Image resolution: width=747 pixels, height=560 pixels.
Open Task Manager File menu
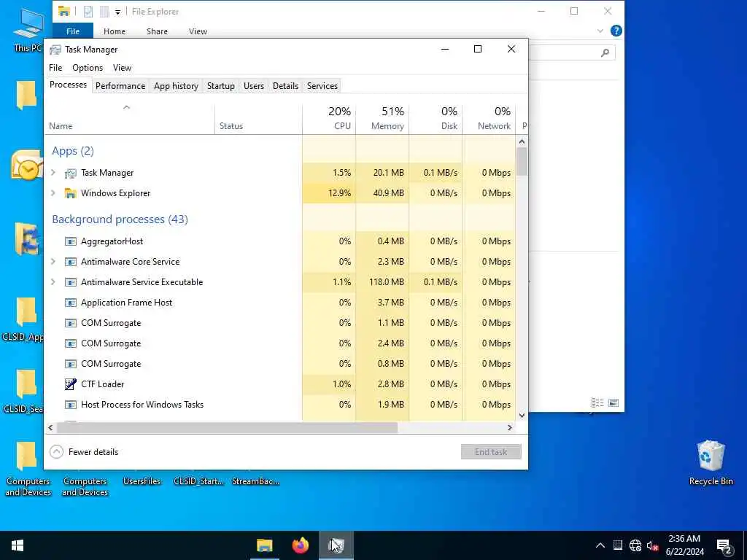[x=55, y=68]
